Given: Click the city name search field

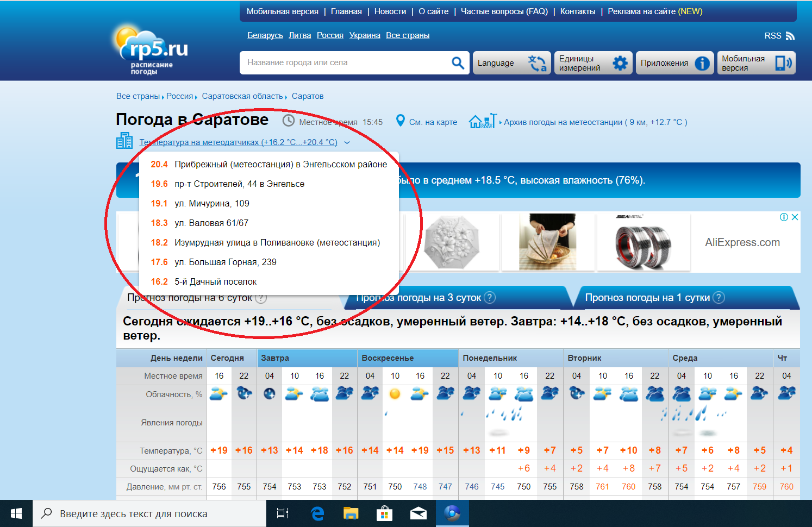Looking at the screenshot, I should (x=345, y=63).
